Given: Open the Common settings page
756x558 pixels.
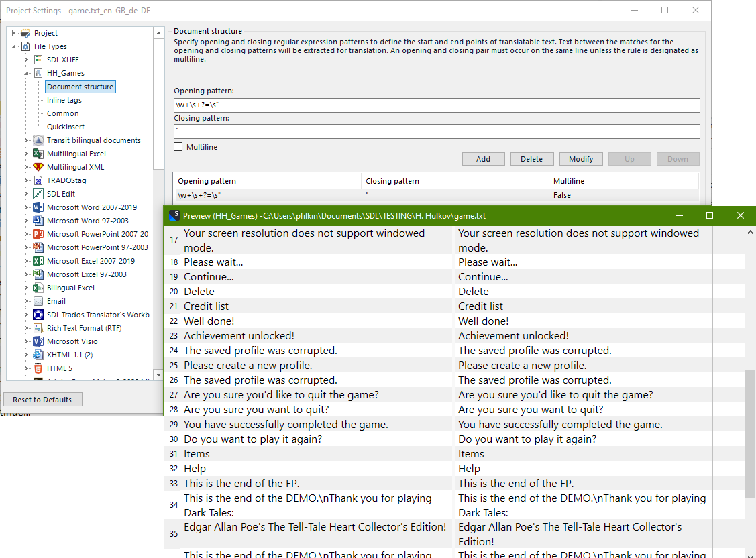Looking at the screenshot, I should coord(62,114).
